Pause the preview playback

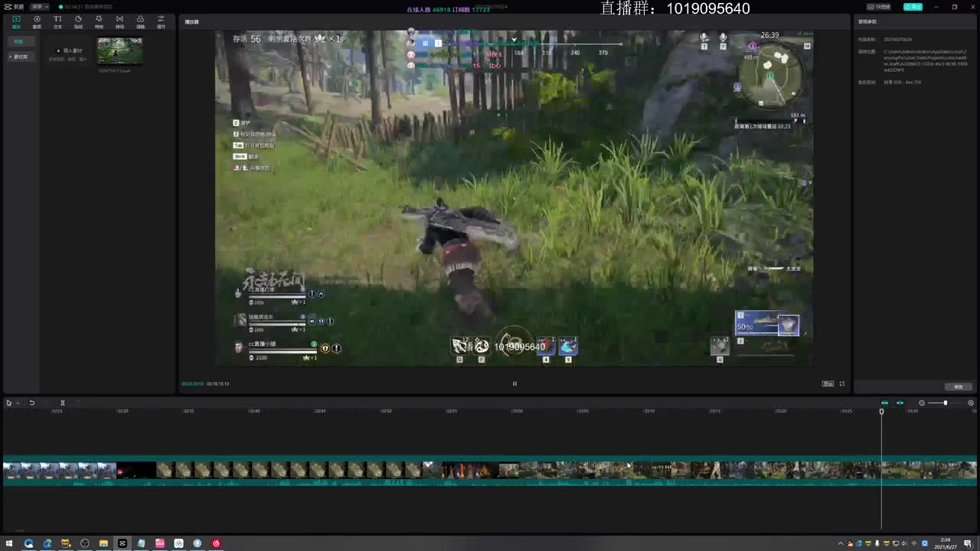point(514,383)
